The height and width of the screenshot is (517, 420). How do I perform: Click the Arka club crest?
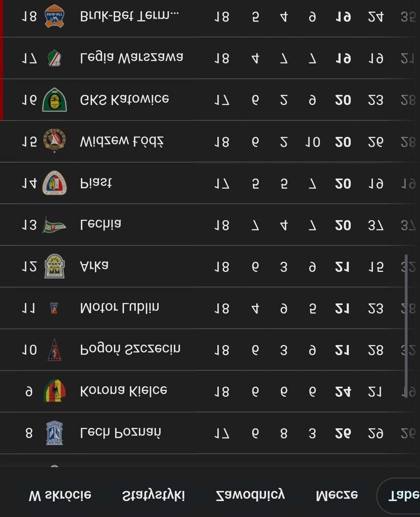(54, 266)
